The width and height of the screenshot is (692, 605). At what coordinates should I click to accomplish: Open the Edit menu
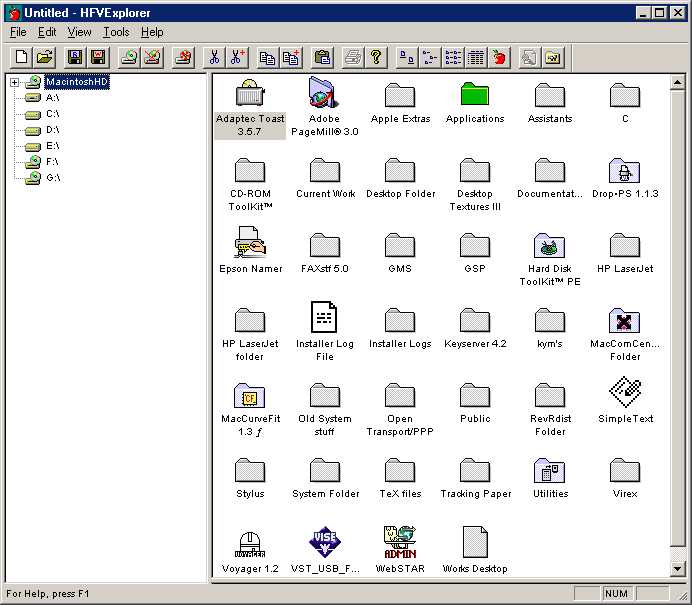click(47, 32)
